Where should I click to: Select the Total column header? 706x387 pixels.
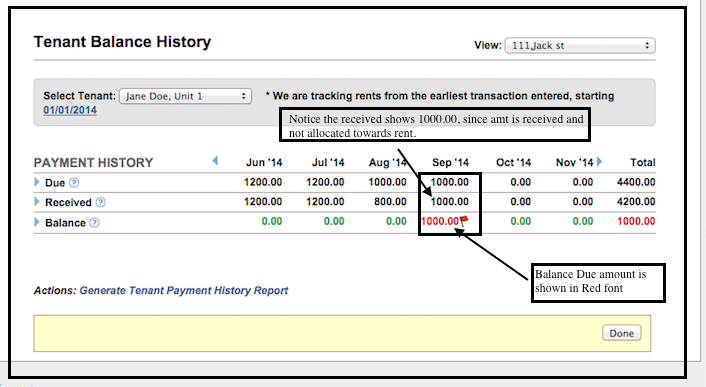(643, 162)
